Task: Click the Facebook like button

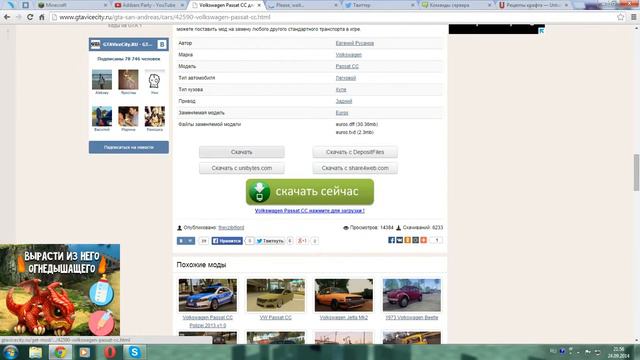Action: tap(227, 241)
